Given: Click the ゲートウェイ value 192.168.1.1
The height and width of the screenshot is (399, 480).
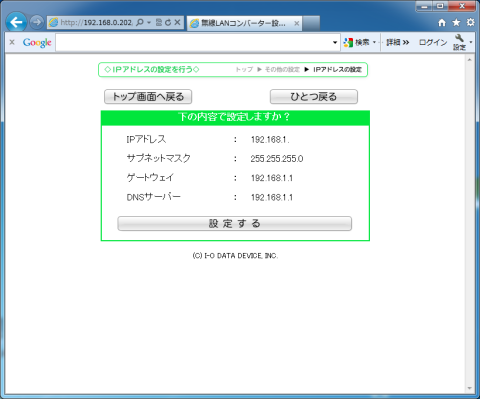Looking at the screenshot, I should point(272,178).
